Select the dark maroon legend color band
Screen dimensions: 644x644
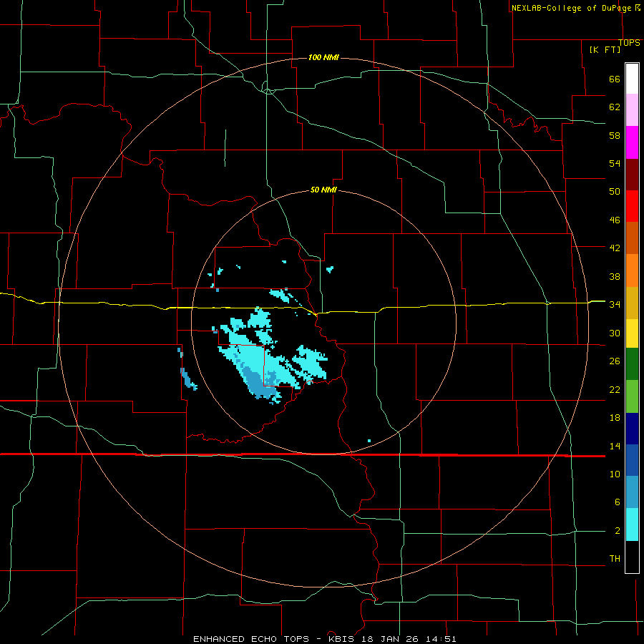pyautogui.click(x=632, y=175)
